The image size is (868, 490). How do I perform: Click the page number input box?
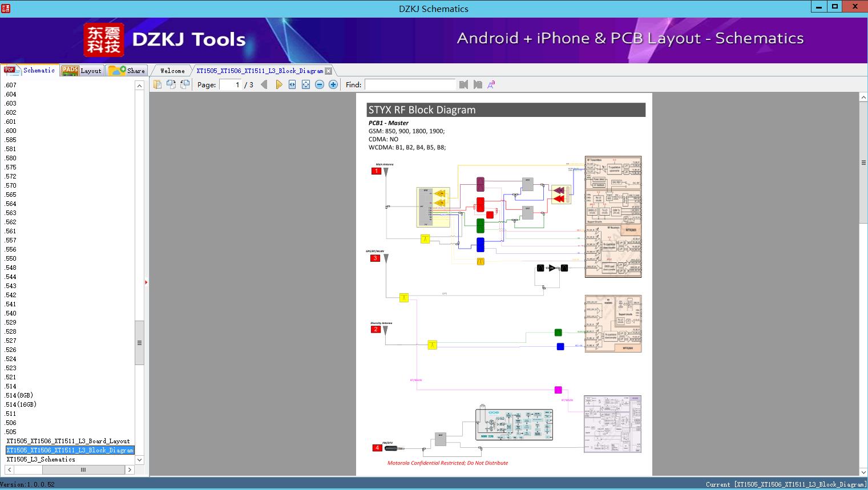[231, 84]
